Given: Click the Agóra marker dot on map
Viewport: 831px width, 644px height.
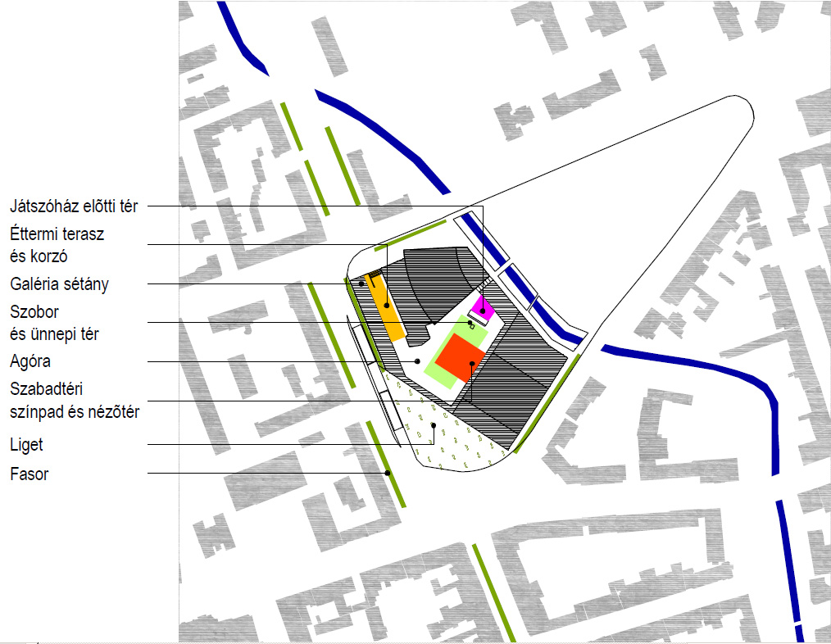Looking at the screenshot, I should [417, 361].
